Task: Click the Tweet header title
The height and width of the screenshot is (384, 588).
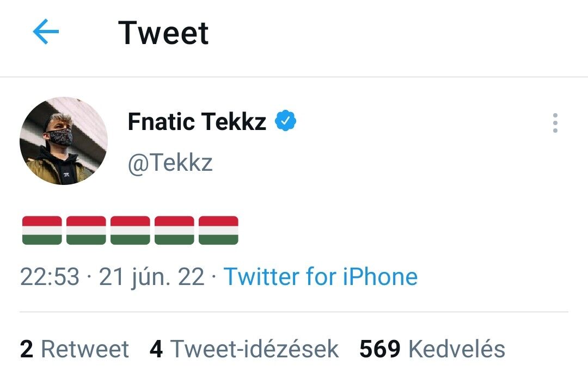Action: (163, 33)
